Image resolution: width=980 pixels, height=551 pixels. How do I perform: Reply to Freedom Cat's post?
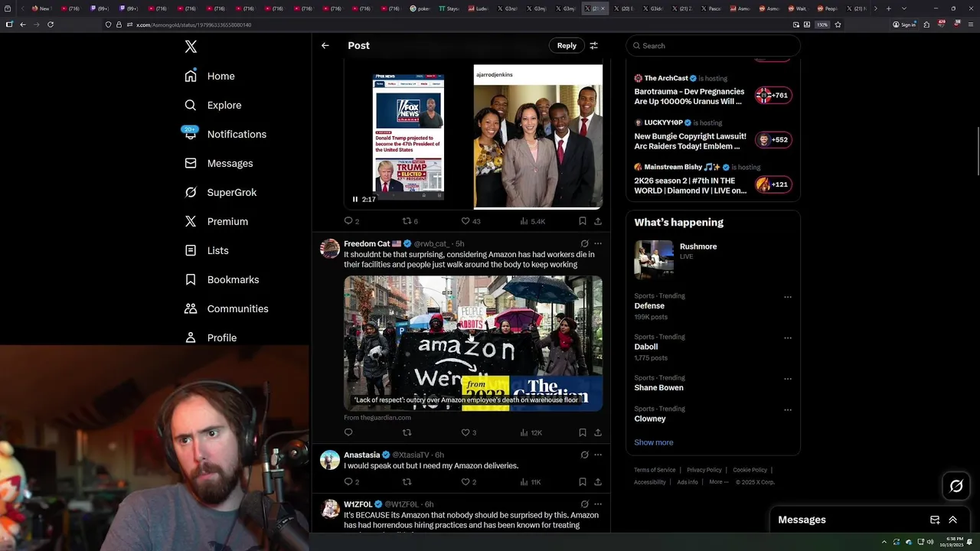348,432
